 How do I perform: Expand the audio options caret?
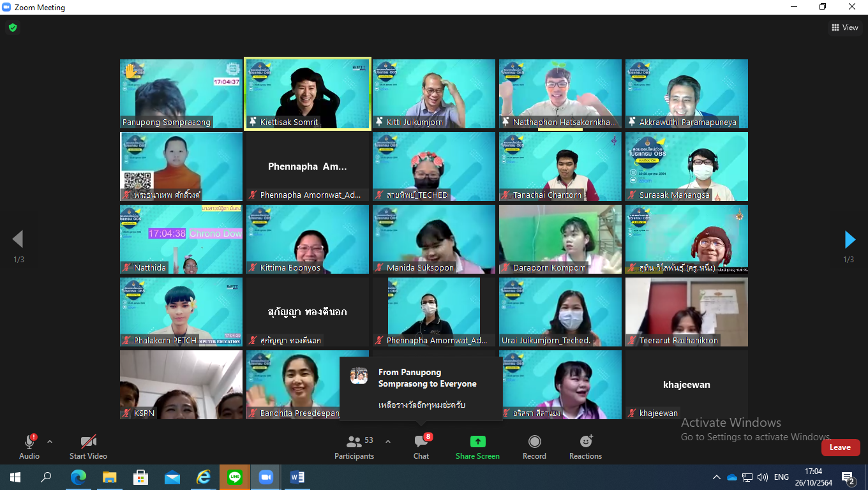tap(50, 442)
